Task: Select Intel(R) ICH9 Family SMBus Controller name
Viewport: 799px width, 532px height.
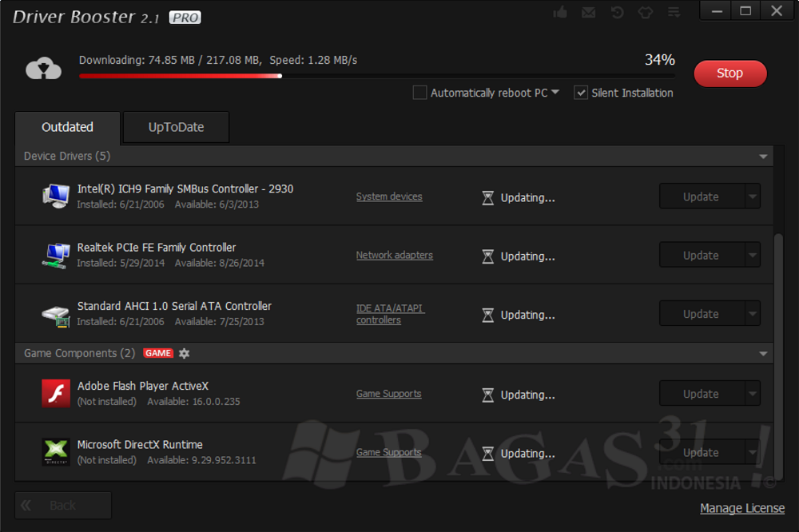Action: tap(185, 189)
